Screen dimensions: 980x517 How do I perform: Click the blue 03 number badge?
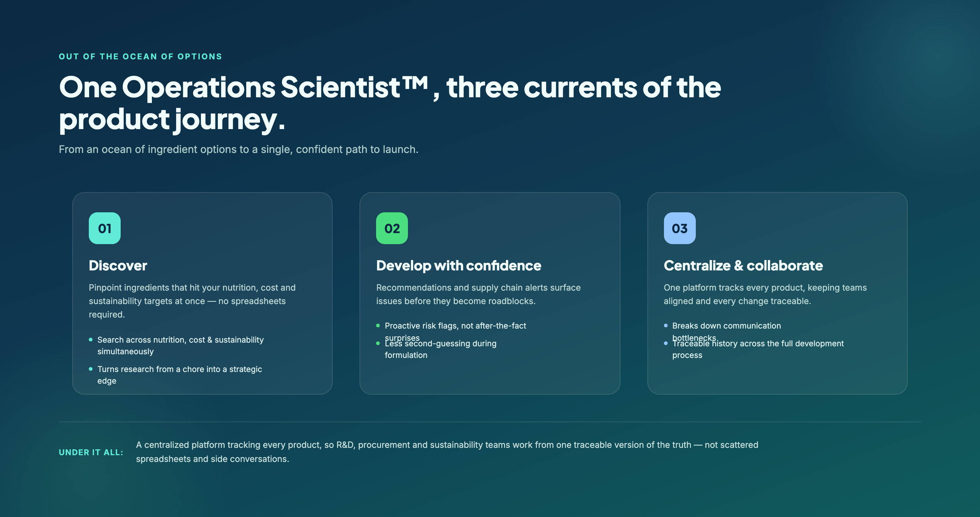[680, 228]
